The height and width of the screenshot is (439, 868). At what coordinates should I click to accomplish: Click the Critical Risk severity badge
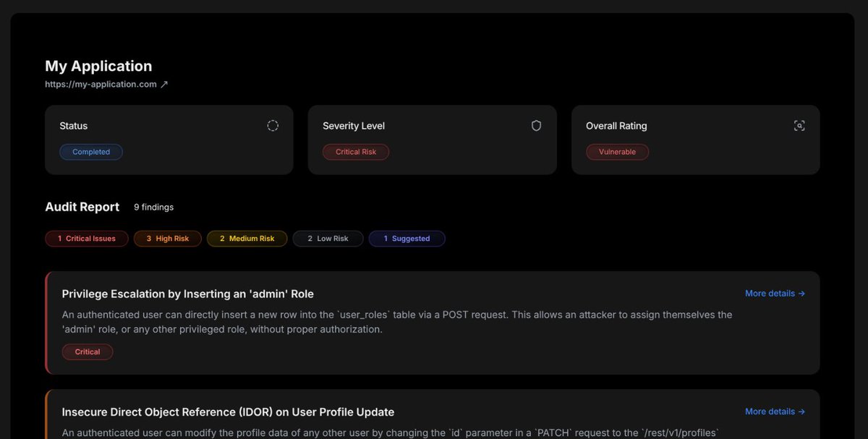(x=356, y=152)
